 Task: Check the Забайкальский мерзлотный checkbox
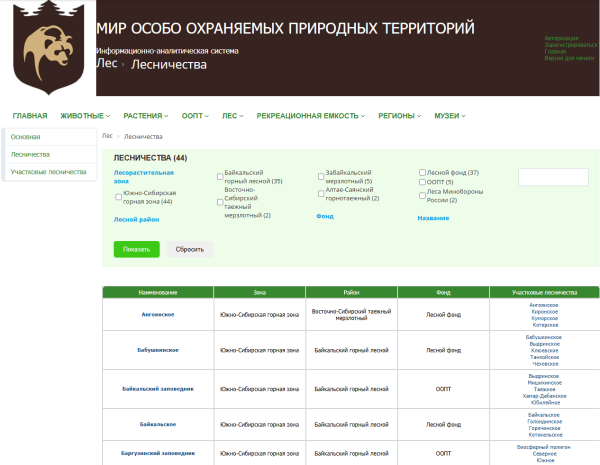(321, 176)
